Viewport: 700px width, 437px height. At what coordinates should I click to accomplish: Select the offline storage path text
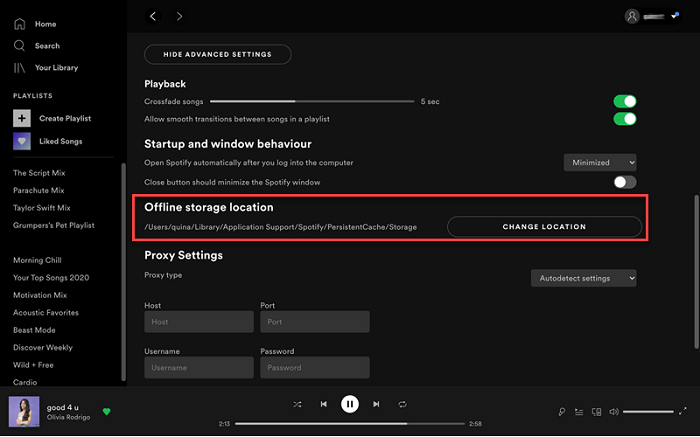coord(280,227)
